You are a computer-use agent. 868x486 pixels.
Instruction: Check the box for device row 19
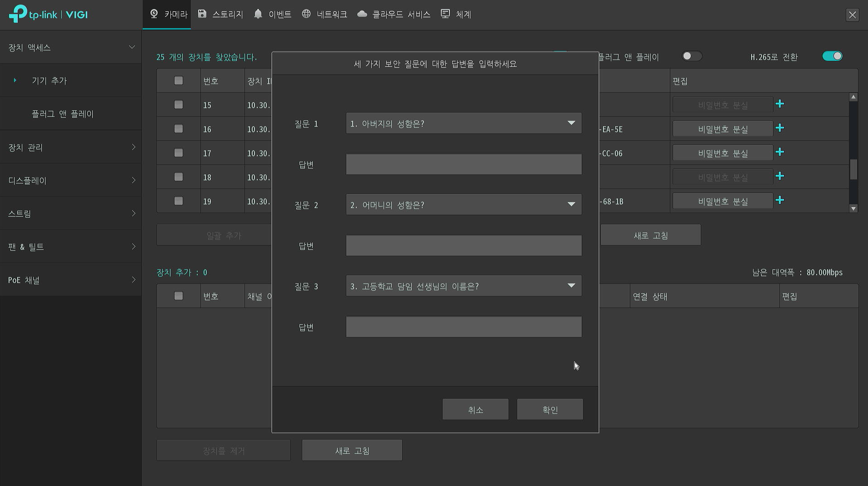coord(179,201)
